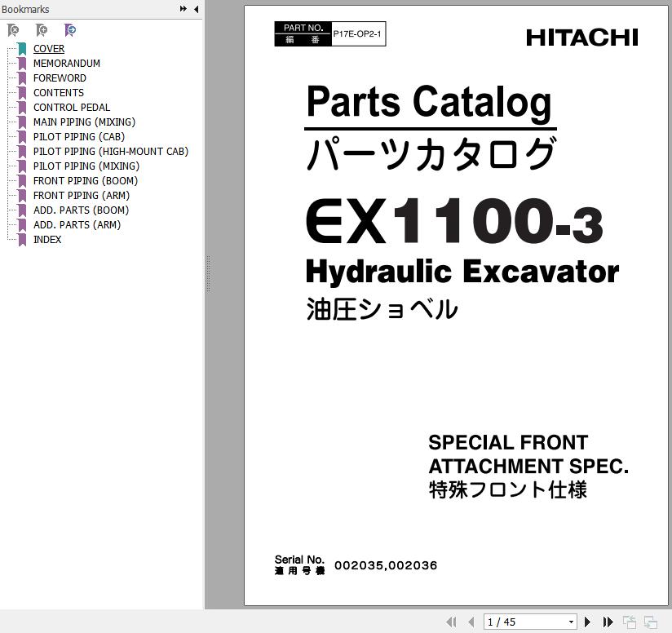
Task: Select the MAIN PIPING (MIXING) bookmark
Action: (x=85, y=122)
